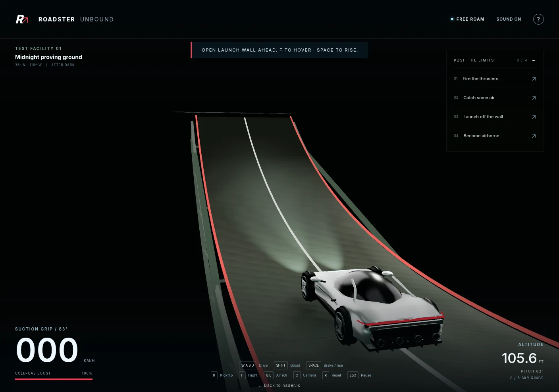Click the Pitch 83° readout

[532, 371]
